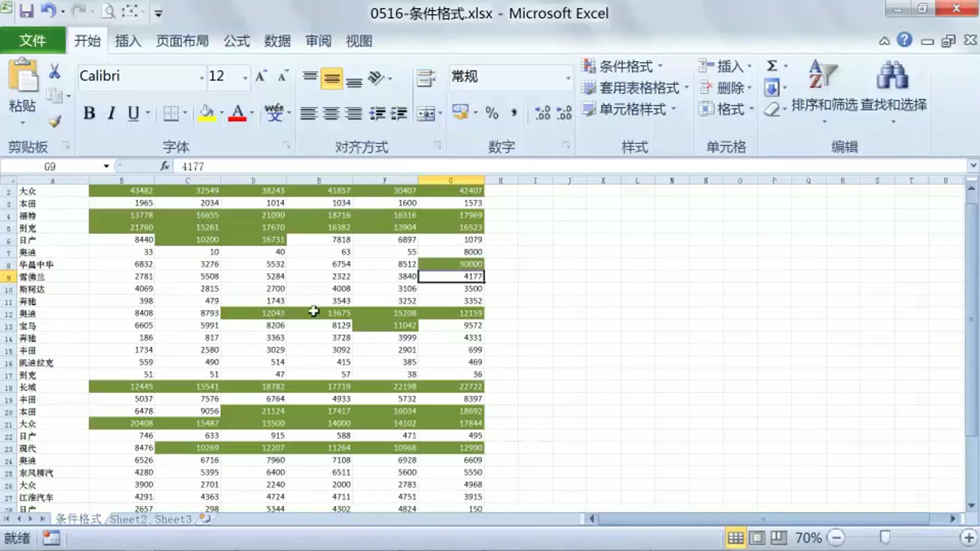Toggle Center horizontal alignment
Screen dimensions: 980x551
(x=331, y=113)
